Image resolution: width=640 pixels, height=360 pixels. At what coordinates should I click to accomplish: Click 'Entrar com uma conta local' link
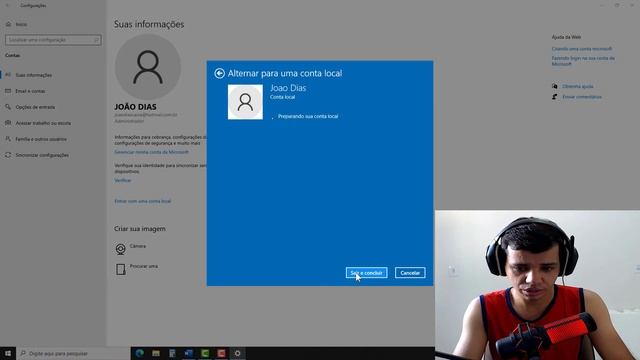pyautogui.click(x=143, y=201)
